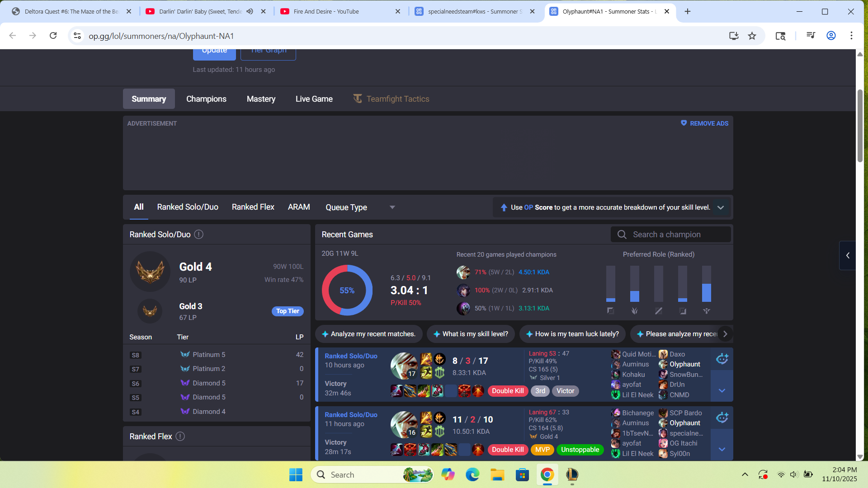Click the Search a champion field

[671, 235]
